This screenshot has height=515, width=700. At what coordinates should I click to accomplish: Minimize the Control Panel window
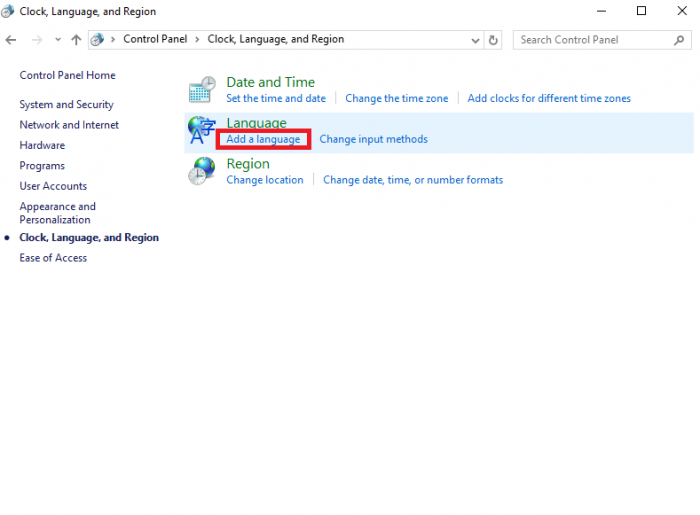[x=601, y=11]
